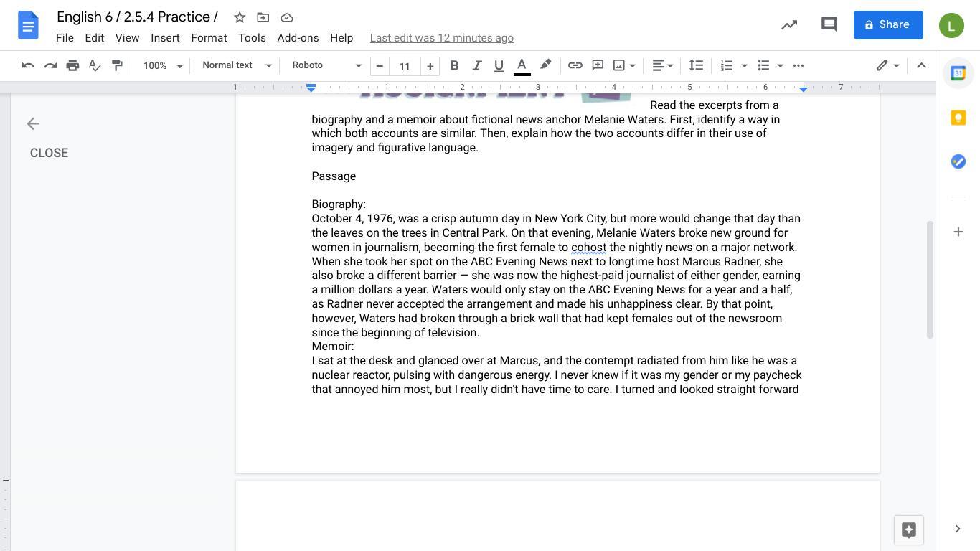Apply a numbered list

click(727, 65)
